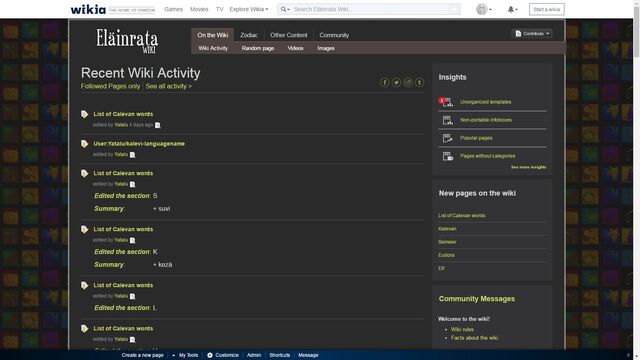Open the Images submenu item

326,48
